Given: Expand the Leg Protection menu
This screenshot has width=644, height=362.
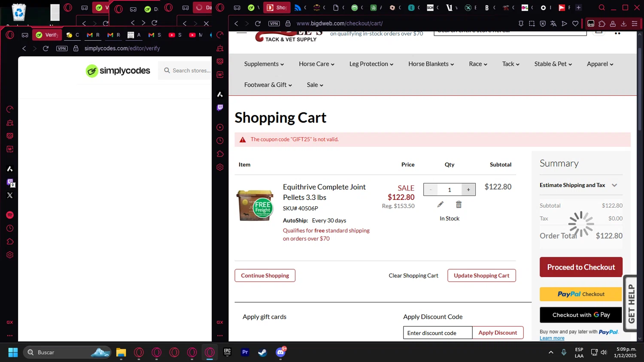Looking at the screenshot, I should 371,64.
